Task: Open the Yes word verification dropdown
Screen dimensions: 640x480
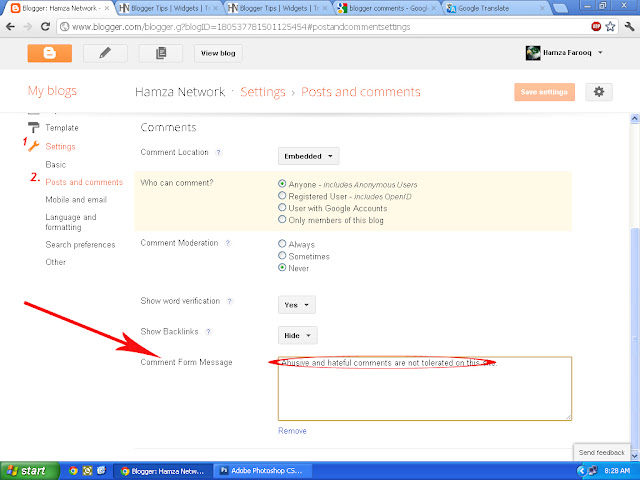Action: coord(297,305)
